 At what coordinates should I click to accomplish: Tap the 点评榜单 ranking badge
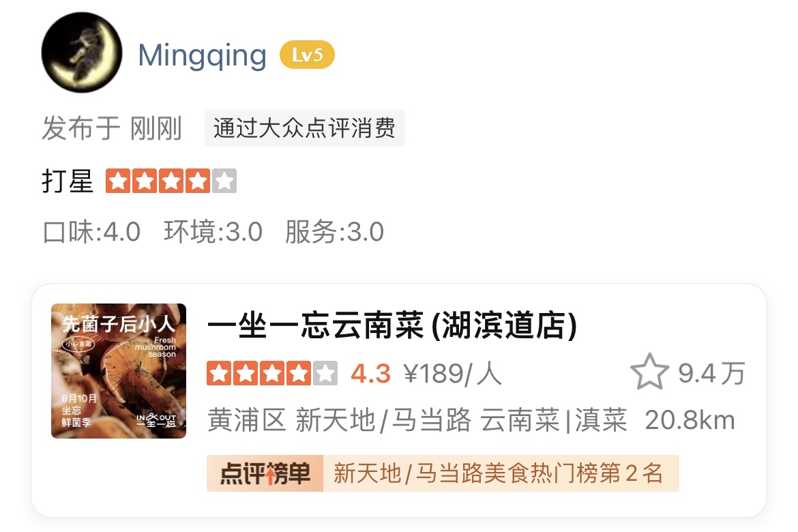click(x=265, y=473)
